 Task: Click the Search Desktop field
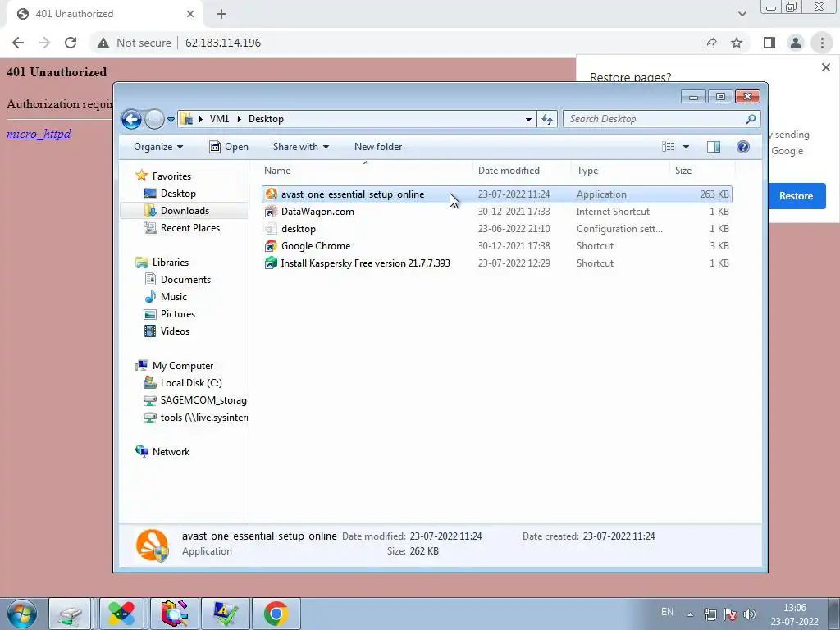point(661,119)
